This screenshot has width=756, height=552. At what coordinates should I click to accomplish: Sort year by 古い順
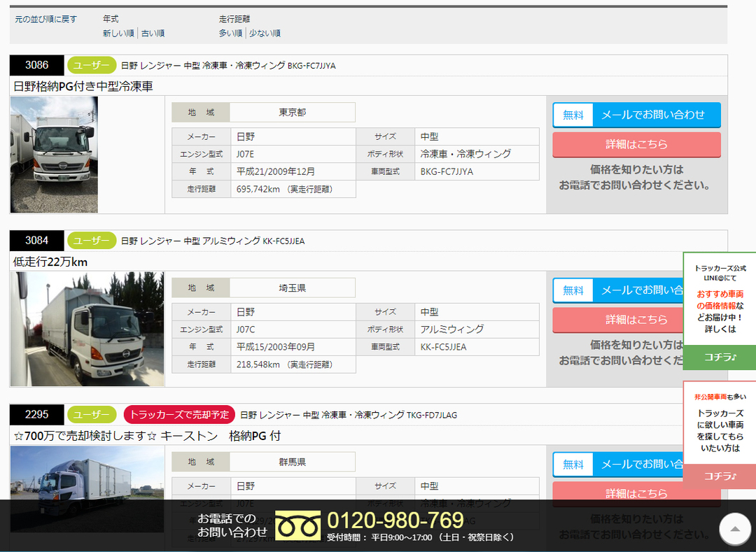[153, 34]
